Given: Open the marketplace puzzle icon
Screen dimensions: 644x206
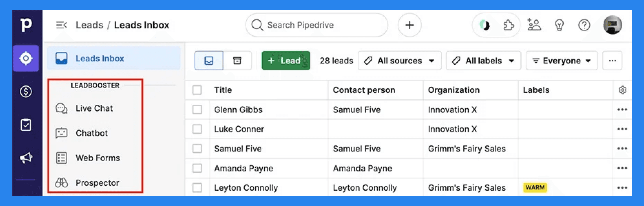Looking at the screenshot, I should tap(508, 25).
